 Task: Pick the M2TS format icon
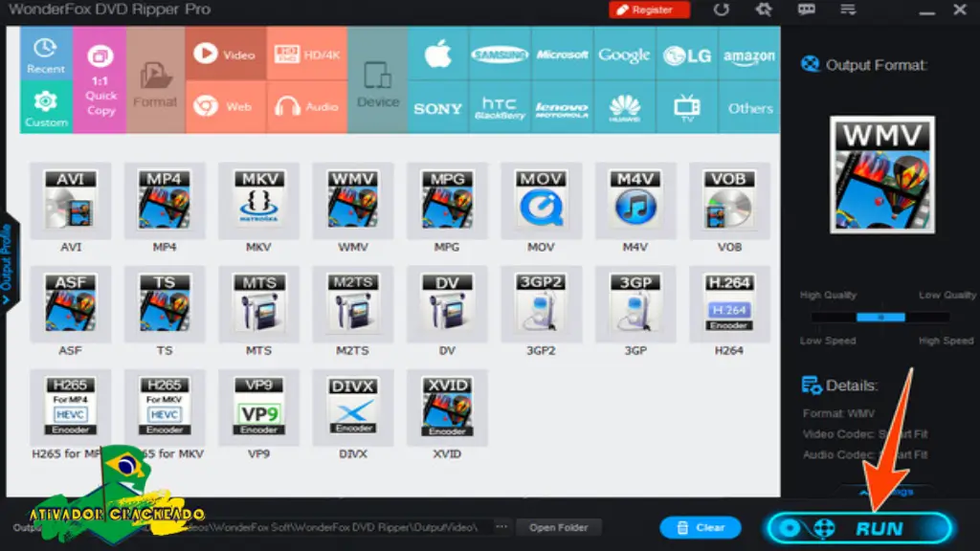(x=353, y=304)
